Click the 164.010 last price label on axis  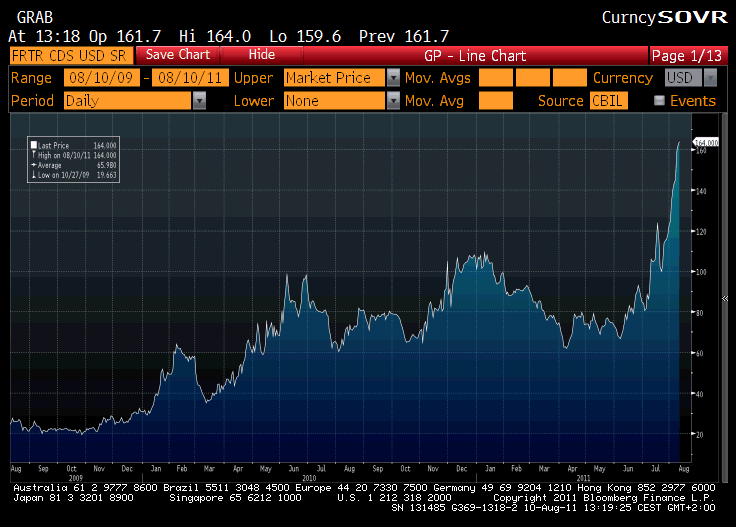(x=705, y=143)
